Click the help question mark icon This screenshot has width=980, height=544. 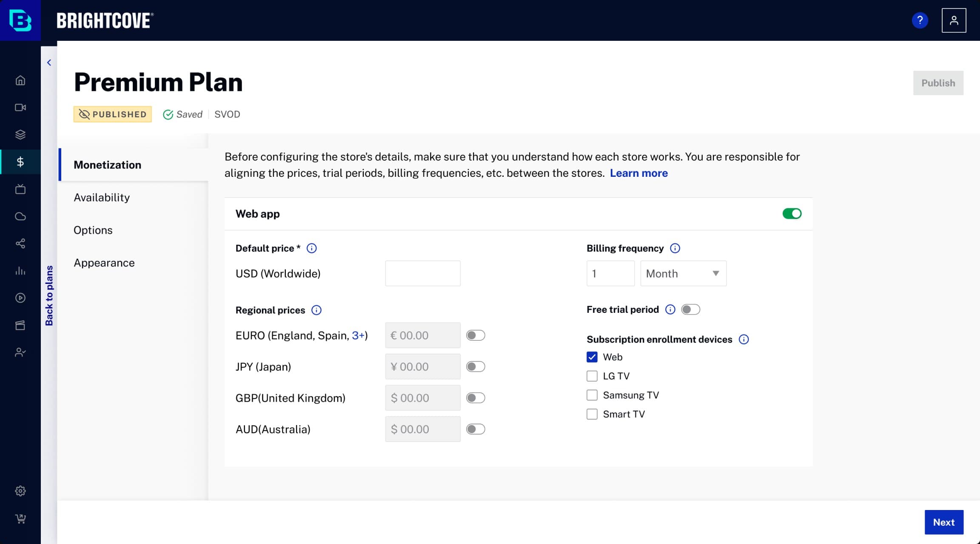pyautogui.click(x=920, y=20)
